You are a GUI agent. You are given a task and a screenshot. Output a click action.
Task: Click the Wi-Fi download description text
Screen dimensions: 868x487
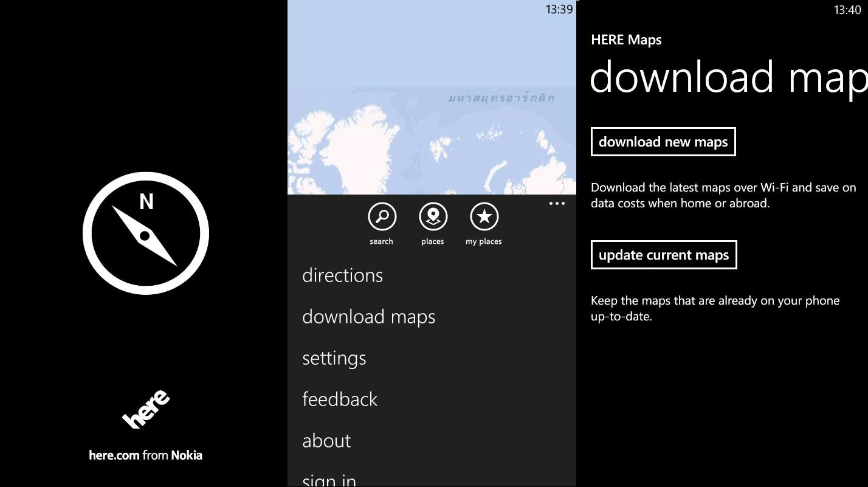[723, 195]
